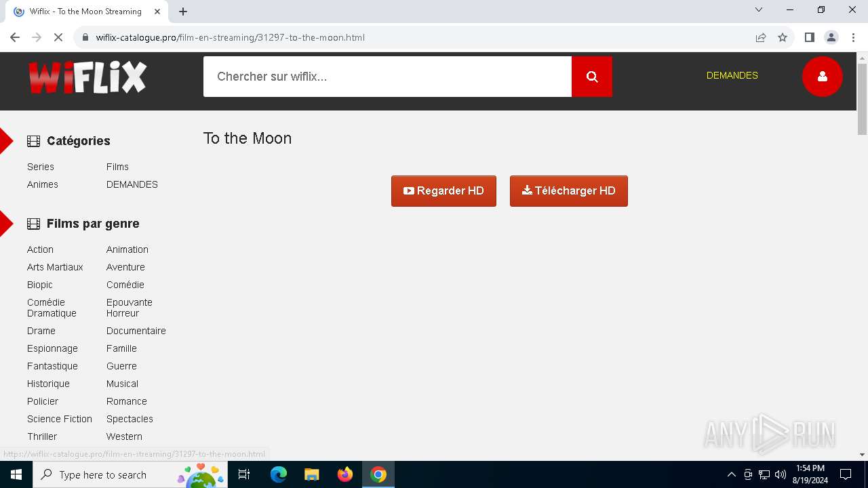Open the Windows Start menu
The width and height of the screenshot is (868, 488).
pos(16,474)
